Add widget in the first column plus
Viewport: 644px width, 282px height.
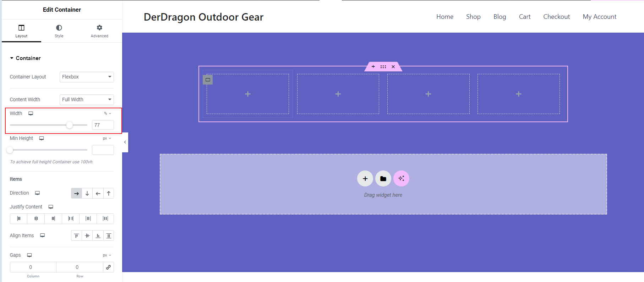coord(248,94)
